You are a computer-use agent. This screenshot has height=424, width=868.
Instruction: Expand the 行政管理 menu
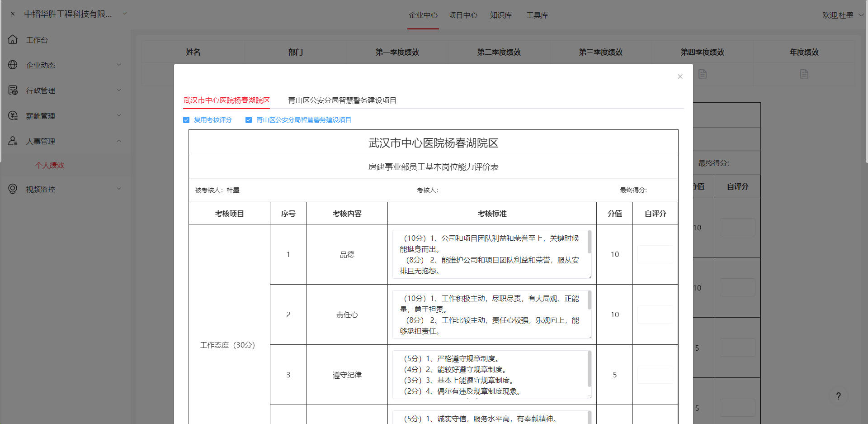(119, 90)
